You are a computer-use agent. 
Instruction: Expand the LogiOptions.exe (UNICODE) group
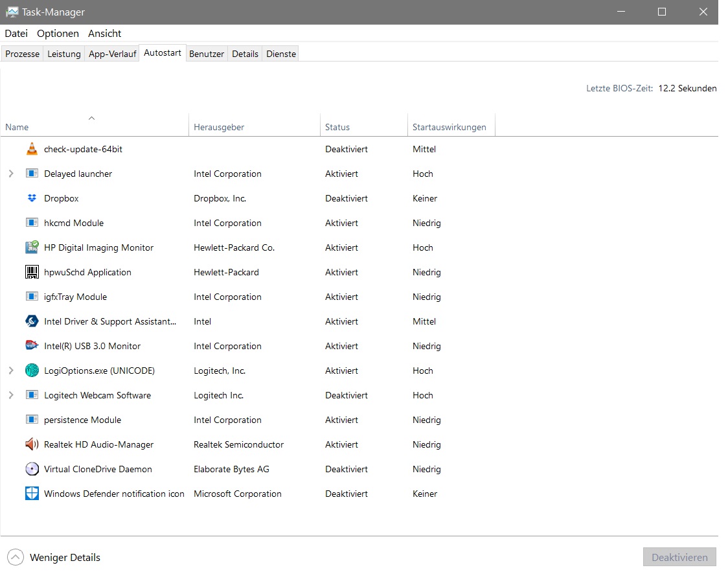(x=11, y=371)
